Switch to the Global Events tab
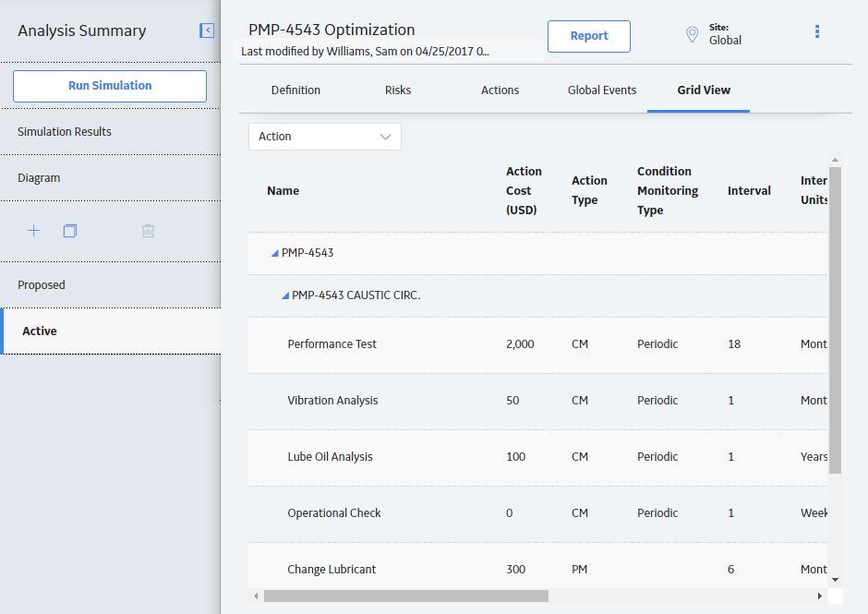 tap(602, 90)
